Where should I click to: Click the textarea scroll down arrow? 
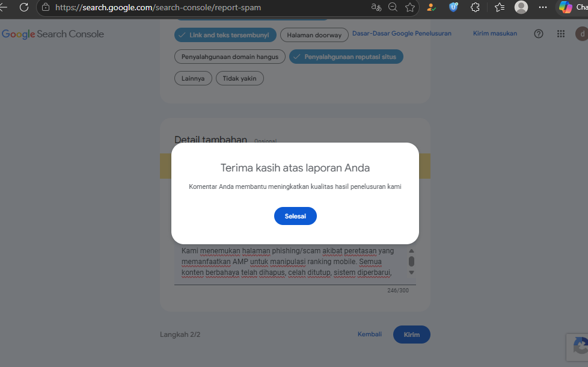point(411,273)
